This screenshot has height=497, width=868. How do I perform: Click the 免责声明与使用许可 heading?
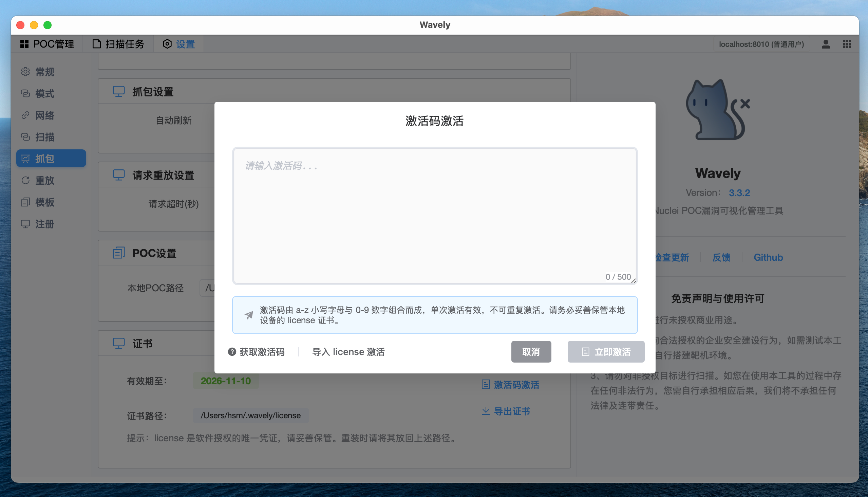718,299
